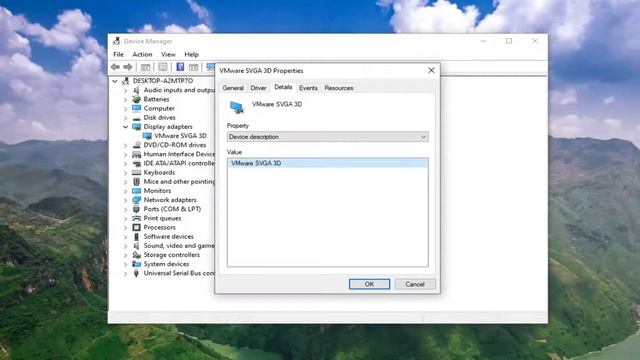Expand the Network adapters node
Screen dimensions: 640x360
[125, 200]
